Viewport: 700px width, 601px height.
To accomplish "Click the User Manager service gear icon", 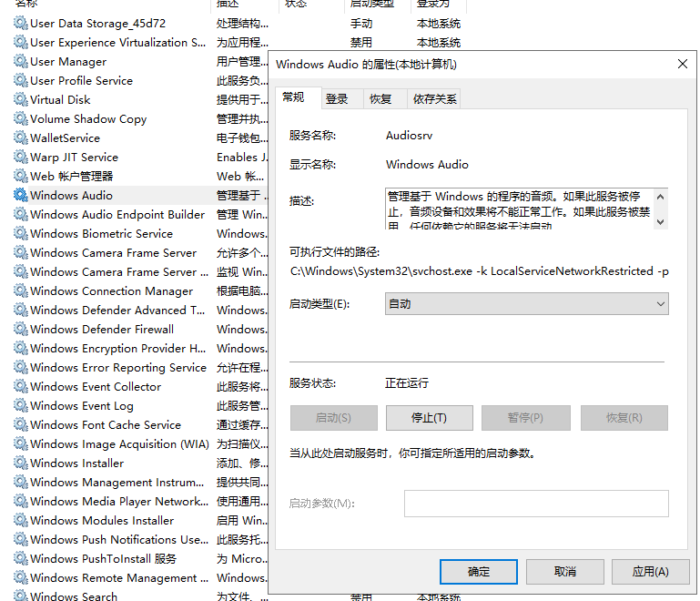I will [20, 61].
